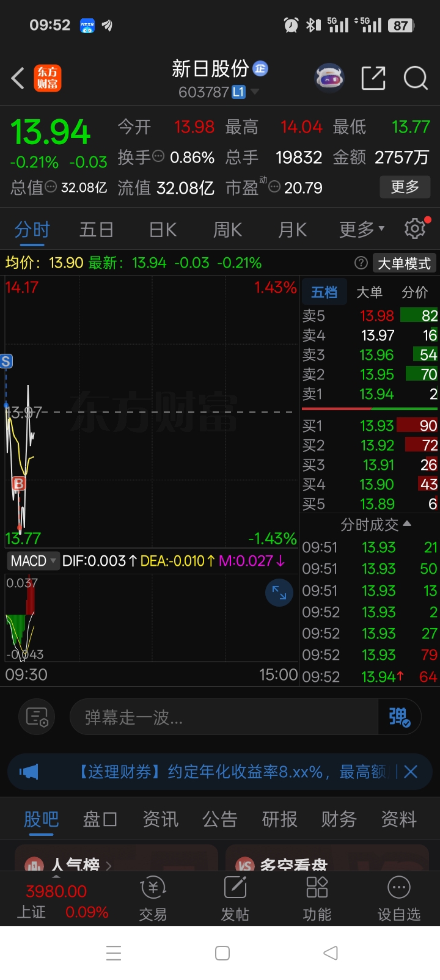
Task: Tap the chart settings gear icon
Action: 416,229
